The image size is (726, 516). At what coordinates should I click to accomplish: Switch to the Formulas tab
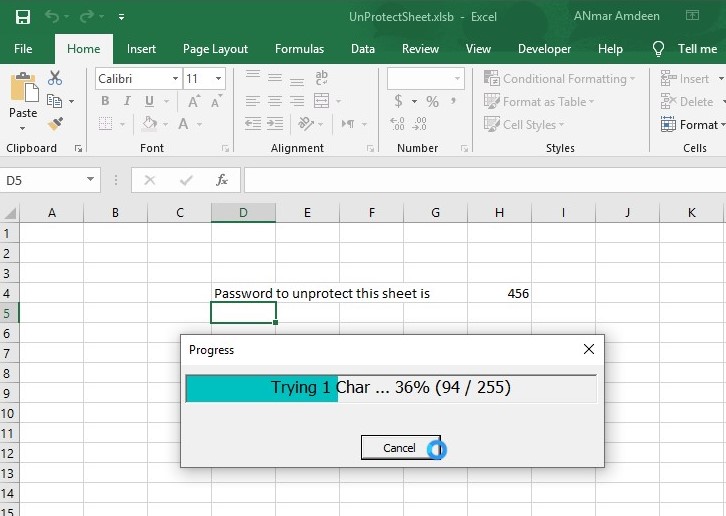[299, 49]
